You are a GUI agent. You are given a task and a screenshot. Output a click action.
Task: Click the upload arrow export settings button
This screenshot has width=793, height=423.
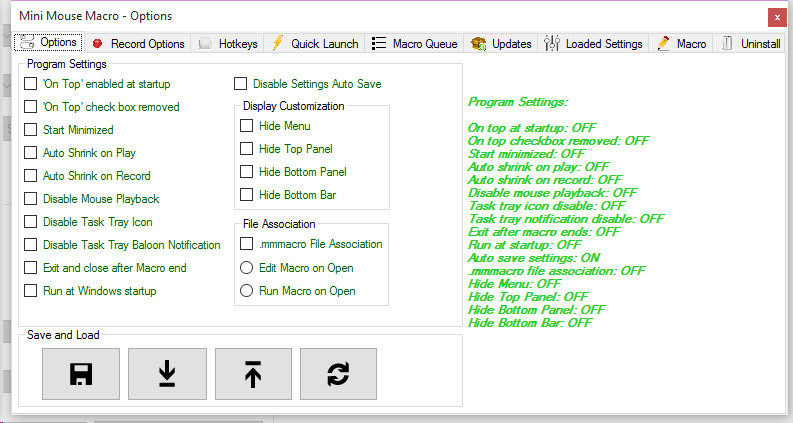pyautogui.click(x=253, y=374)
